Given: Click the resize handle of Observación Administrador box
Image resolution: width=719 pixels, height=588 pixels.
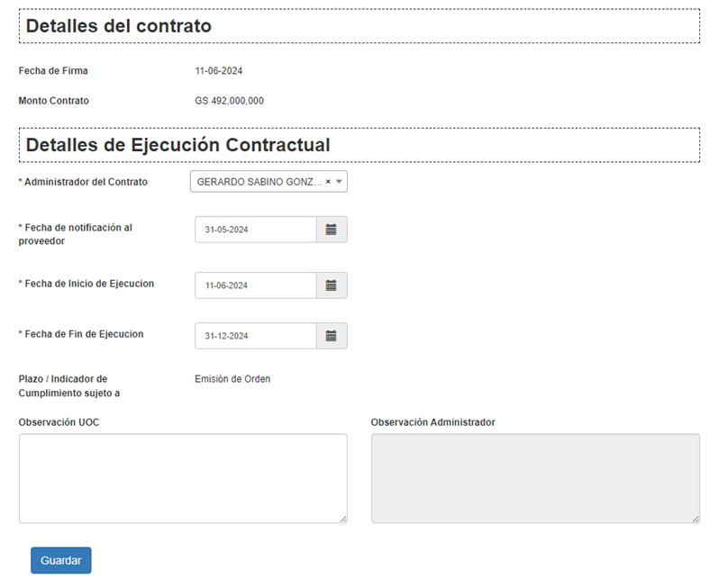Looking at the screenshot, I should (696, 519).
